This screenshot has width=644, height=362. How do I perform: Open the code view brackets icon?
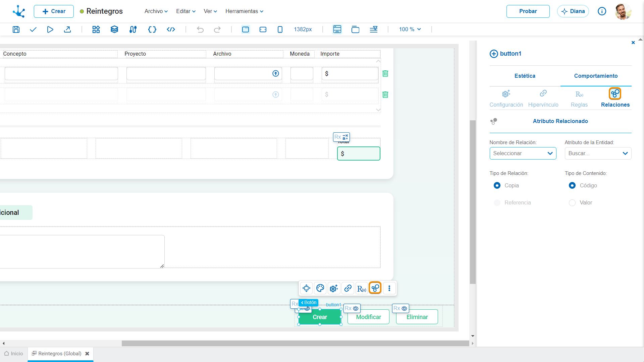[171, 29]
